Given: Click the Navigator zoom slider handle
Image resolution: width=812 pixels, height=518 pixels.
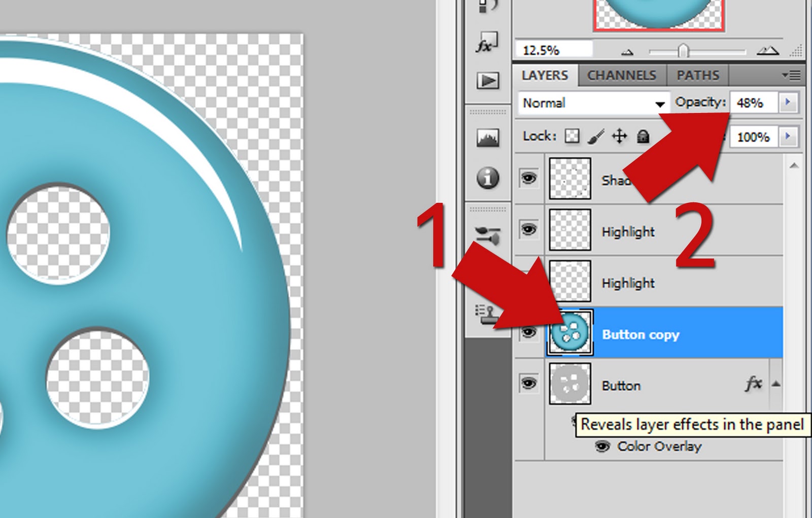Looking at the screenshot, I should click(x=684, y=51).
